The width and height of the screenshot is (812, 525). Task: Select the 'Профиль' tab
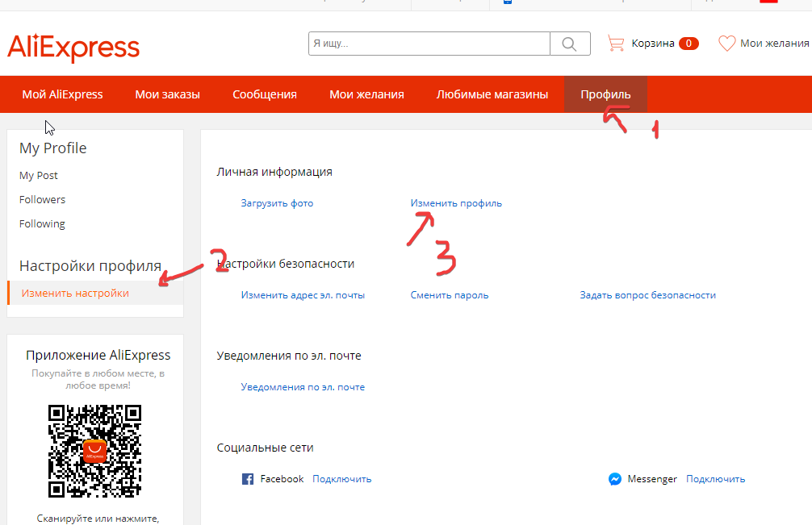tap(605, 94)
